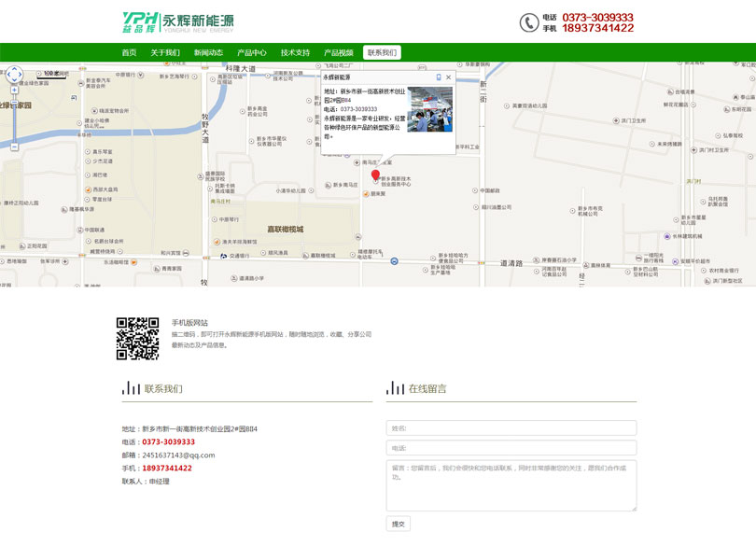The width and height of the screenshot is (756, 560).
Task: Navigate to 产品视频 page
Action: pos(339,53)
